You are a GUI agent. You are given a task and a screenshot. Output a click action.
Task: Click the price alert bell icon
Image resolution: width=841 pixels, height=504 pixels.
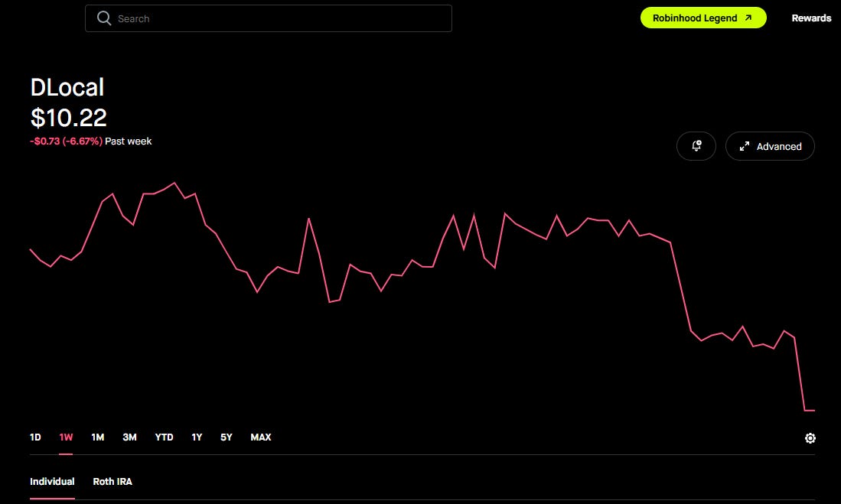click(696, 146)
